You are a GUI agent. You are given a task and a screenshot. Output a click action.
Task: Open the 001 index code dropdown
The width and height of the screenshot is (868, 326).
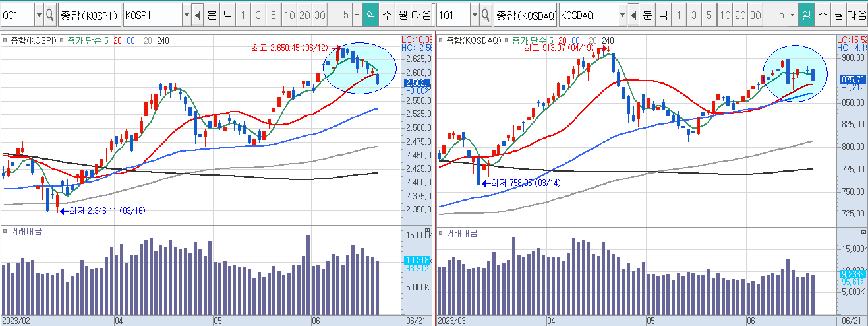(38, 15)
